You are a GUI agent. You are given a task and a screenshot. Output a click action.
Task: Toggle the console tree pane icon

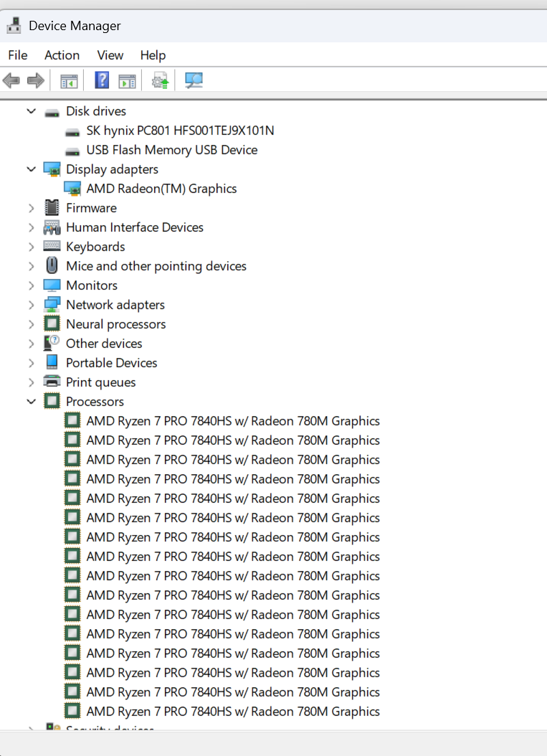[x=69, y=80]
